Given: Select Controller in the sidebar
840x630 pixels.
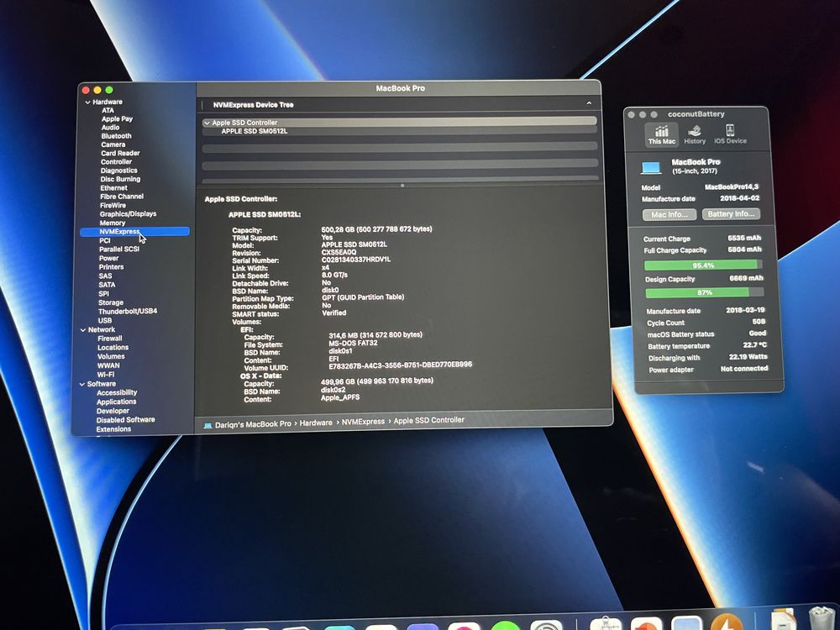Looking at the screenshot, I should (116, 162).
